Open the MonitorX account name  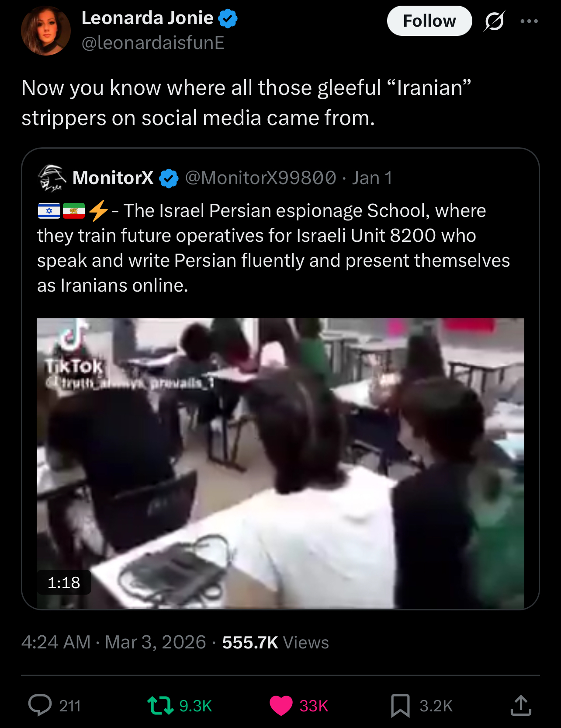(113, 178)
